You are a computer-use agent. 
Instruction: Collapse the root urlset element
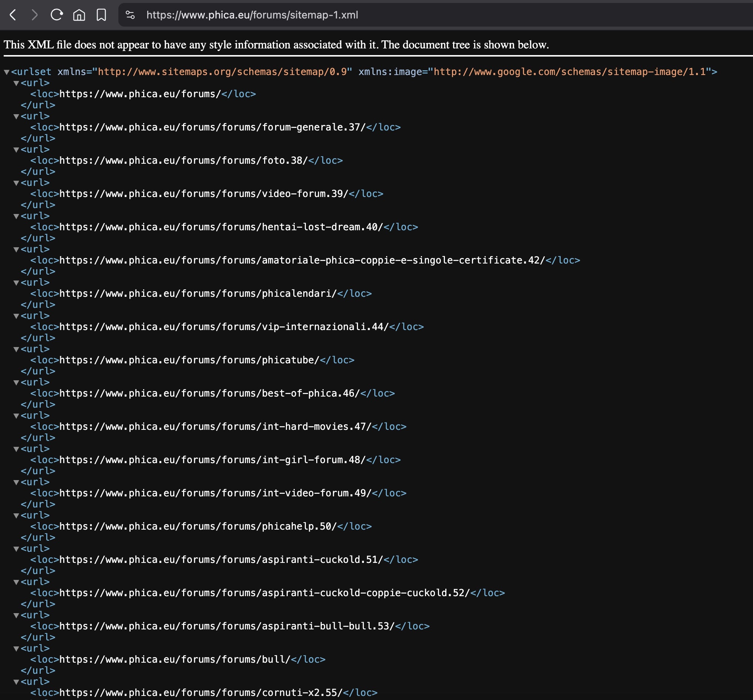(x=6, y=72)
